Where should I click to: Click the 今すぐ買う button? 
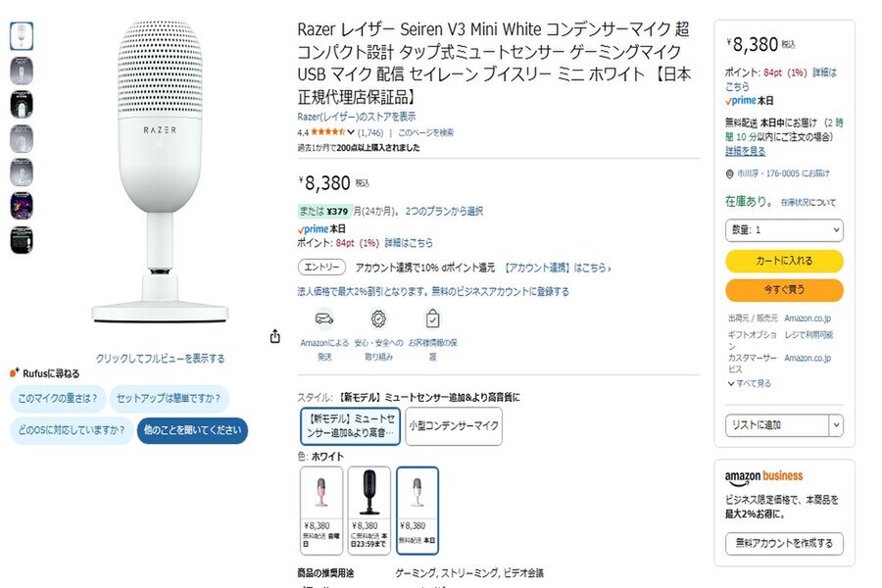pyautogui.click(x=784, y=290)
